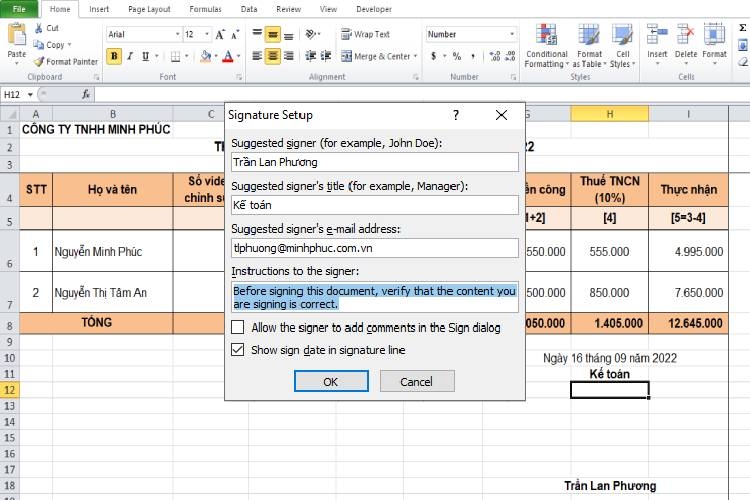Align text left in the cell
750x500 pixels.
pos(257,56)
